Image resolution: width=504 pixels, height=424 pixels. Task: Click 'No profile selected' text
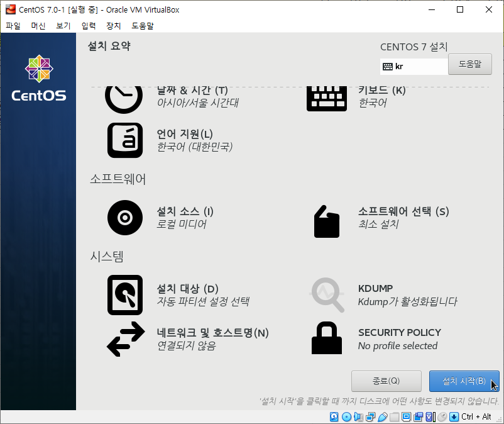398,346
